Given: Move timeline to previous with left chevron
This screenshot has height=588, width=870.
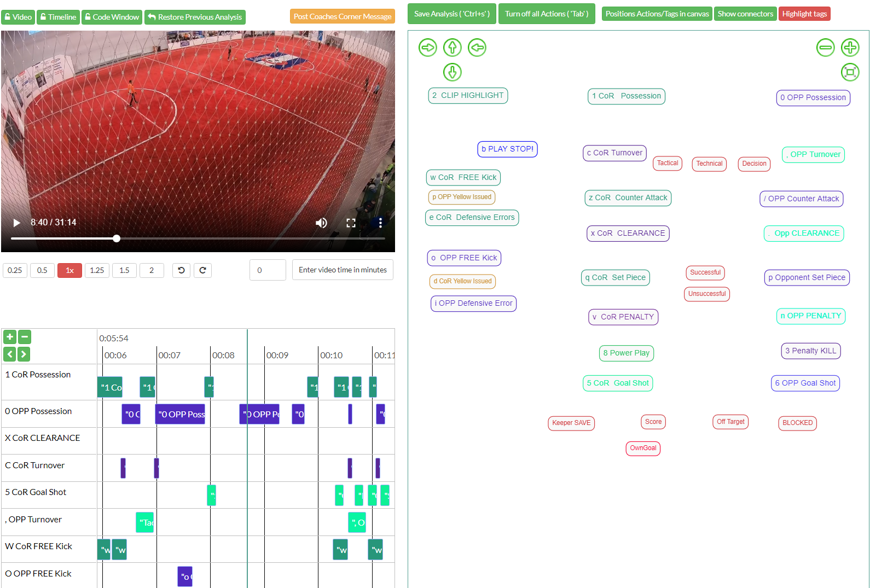Looking at the screenshot, I should 10,354.
